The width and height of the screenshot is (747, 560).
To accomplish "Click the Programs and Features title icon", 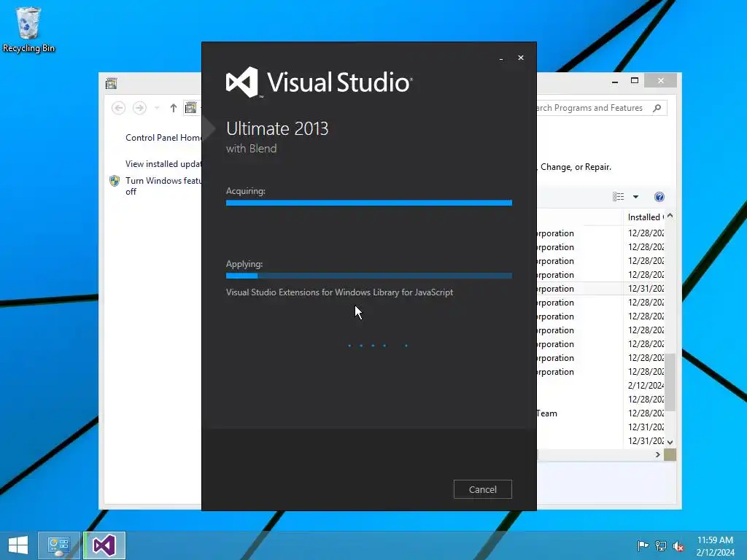I will pos(112,83).
